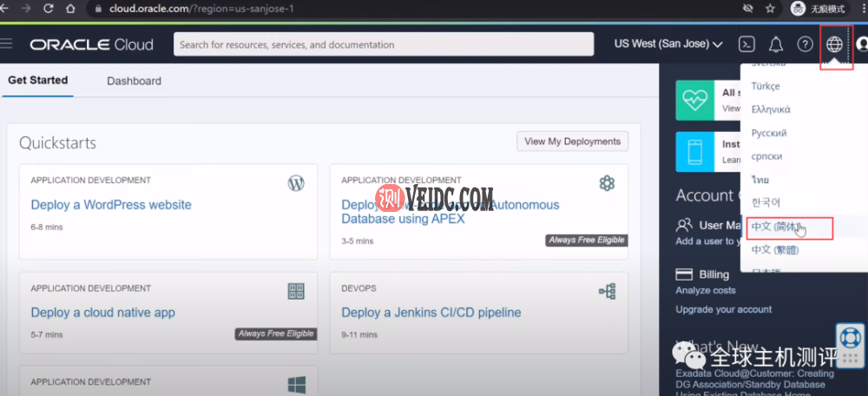Click the floating lifebuoy support icon
The image size is (868, 396).
pyautogui.click(x=850, y=336)
